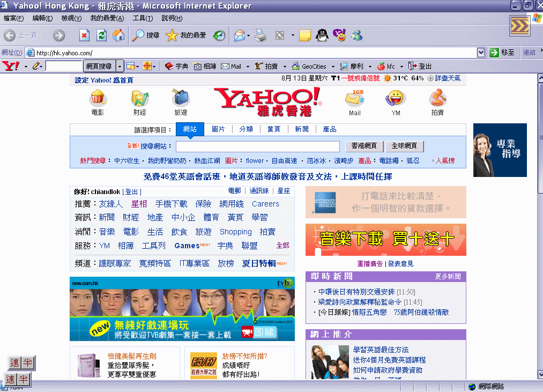Launch QQ penguin icon in toolbar
This screenshot has width=543, height=392.
(x=322, y=35)
